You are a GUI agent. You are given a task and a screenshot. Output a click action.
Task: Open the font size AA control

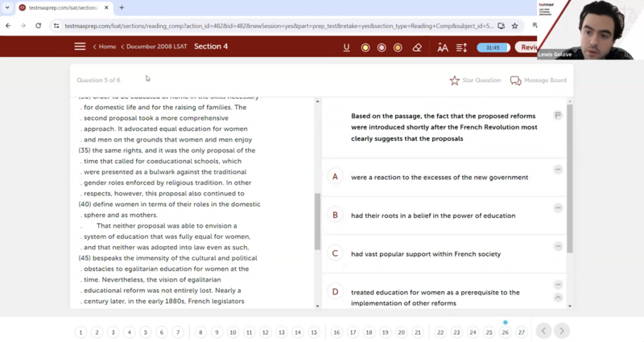coord(442,47)
